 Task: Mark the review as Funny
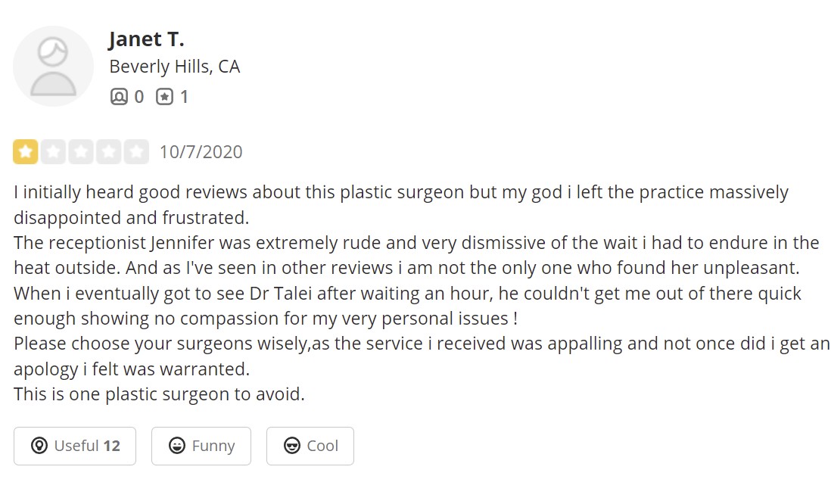click(201, 446)
